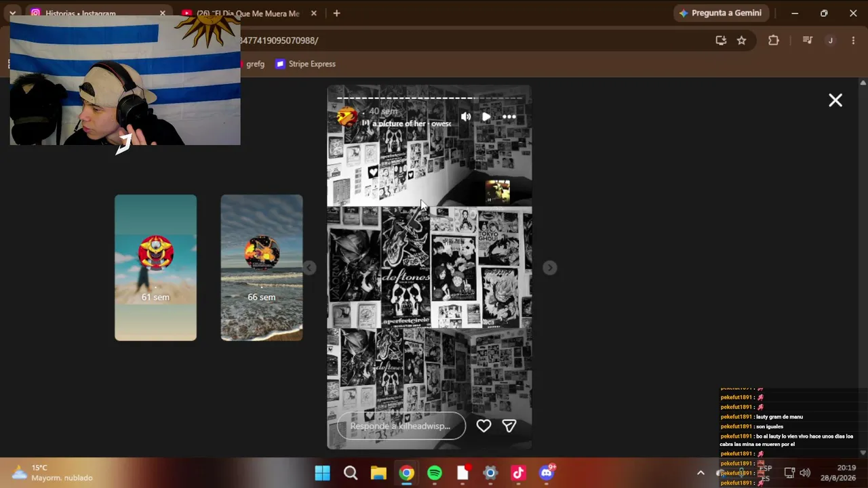Open the media controls icon in Chrome toolbar
This screenshot has width=868, height=488.
pyautogui.click(x=807, y=41)
